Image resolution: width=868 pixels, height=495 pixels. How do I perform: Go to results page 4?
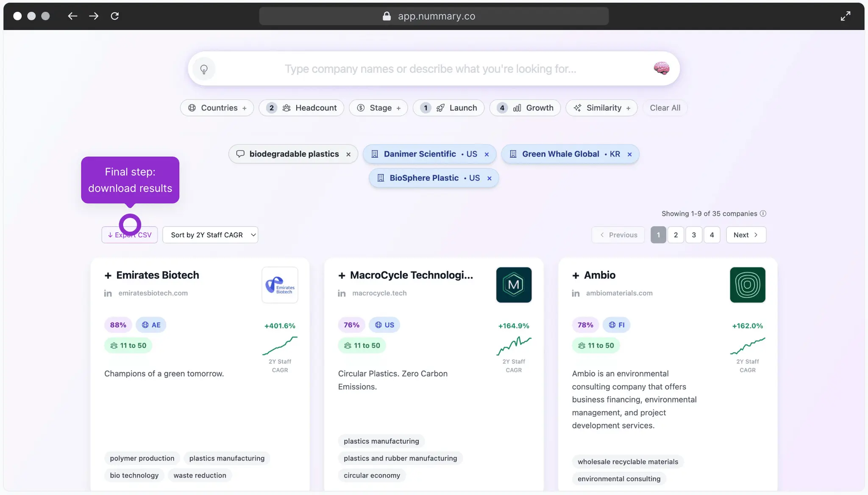point(712,235)
